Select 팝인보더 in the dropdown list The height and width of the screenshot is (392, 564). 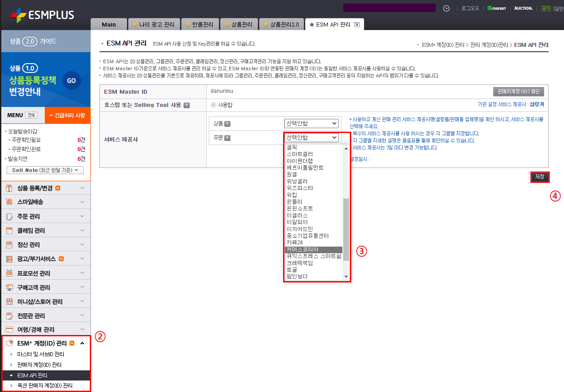click(x=314, y=277)
